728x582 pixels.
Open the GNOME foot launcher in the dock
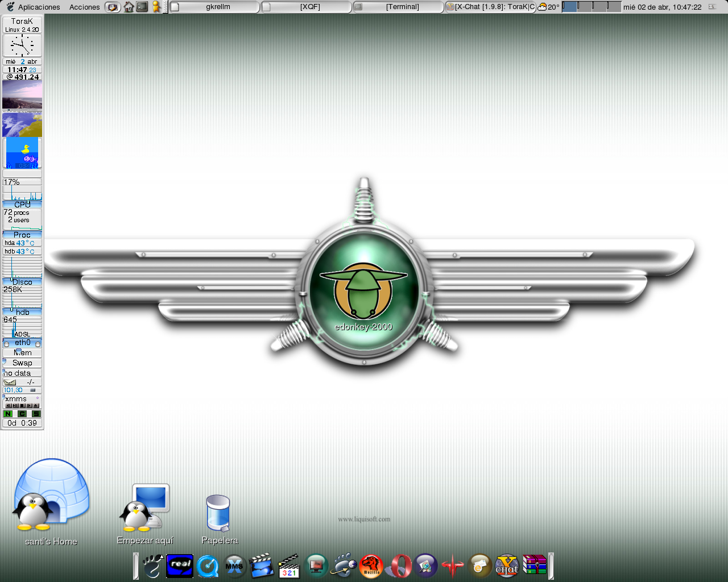click(x=152, y=566)
